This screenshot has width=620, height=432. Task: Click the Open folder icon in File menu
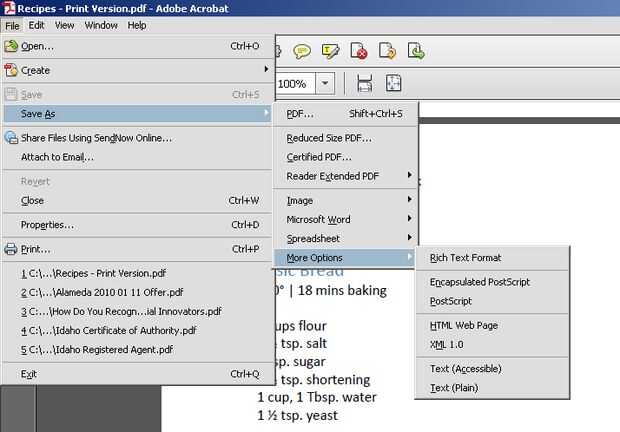pyautogui.click(x=11, y=46)
